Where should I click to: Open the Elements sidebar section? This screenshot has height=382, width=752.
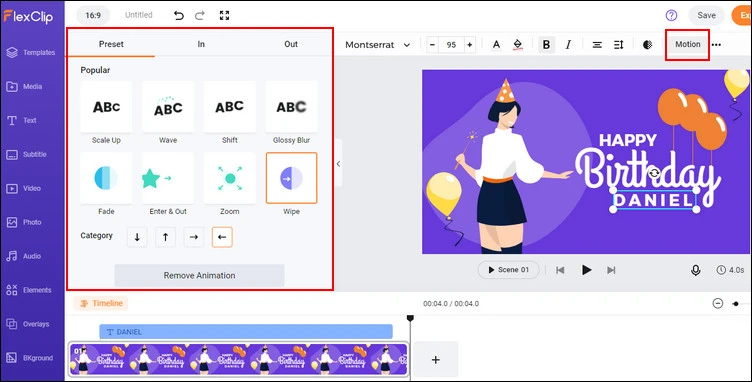(x=29, y=290)
